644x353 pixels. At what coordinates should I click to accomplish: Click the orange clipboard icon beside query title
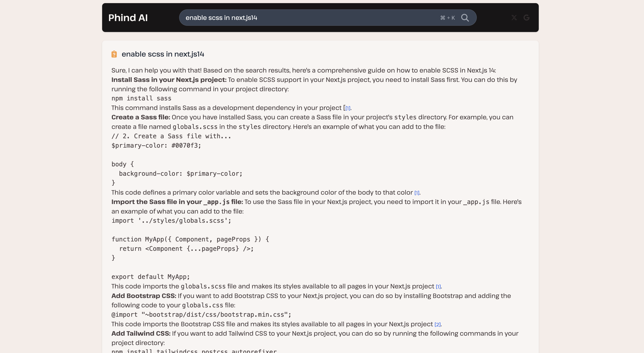pyautogui.click(x=114, y=54)
